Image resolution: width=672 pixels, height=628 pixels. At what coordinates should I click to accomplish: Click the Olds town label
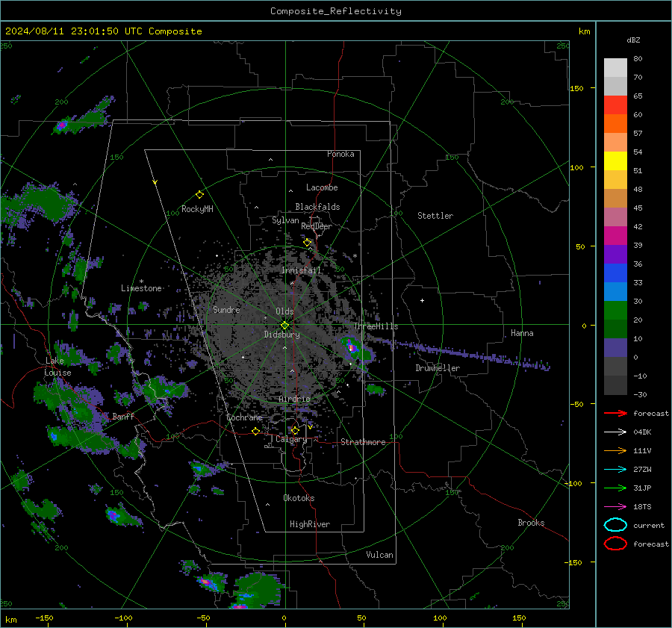284,311
